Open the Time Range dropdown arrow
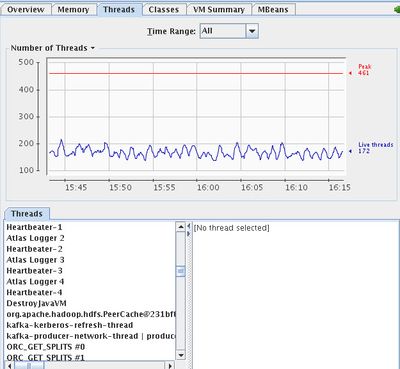400x369 pixels. [252, 31]
